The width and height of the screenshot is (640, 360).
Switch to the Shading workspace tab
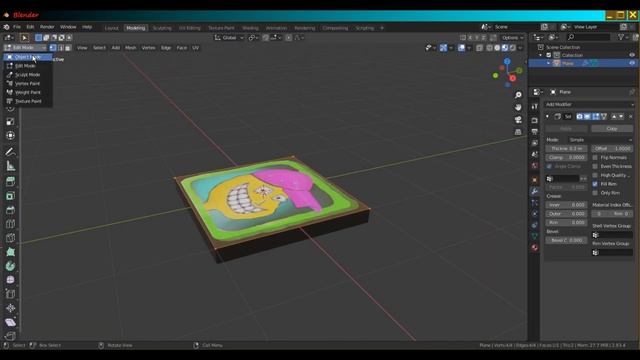pyautogui.click(x=250, y=28)
